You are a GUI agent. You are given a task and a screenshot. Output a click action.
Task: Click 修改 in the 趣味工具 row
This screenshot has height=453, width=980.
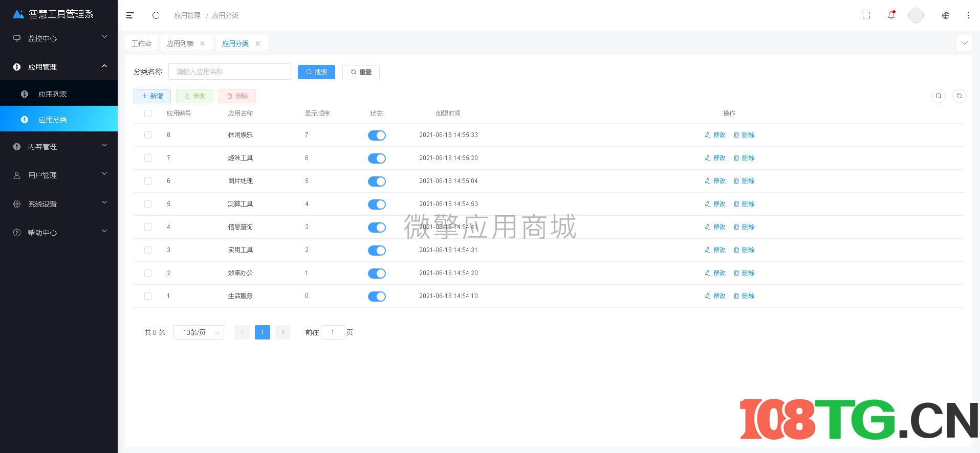point(715,158)
